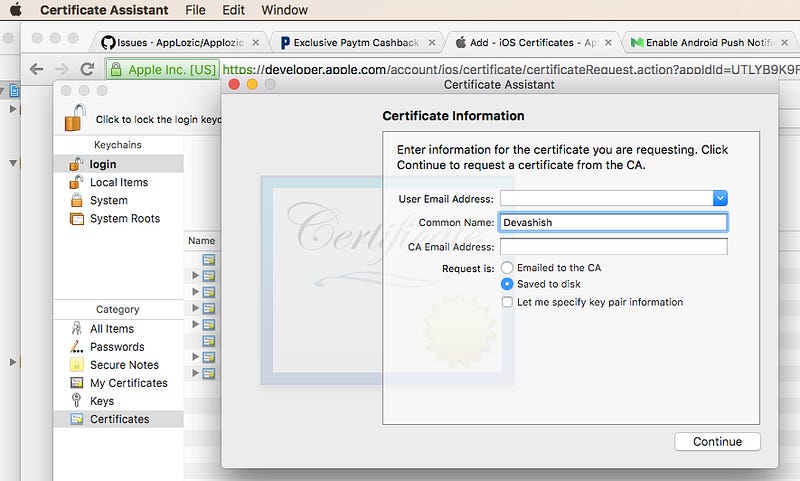Click the CA Email Address field
Screen dimensions: 800x481
pos(613,247)
